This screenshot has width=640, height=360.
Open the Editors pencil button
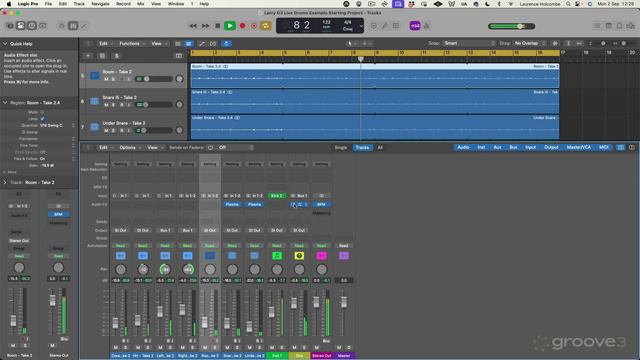(x=84, y=26)
